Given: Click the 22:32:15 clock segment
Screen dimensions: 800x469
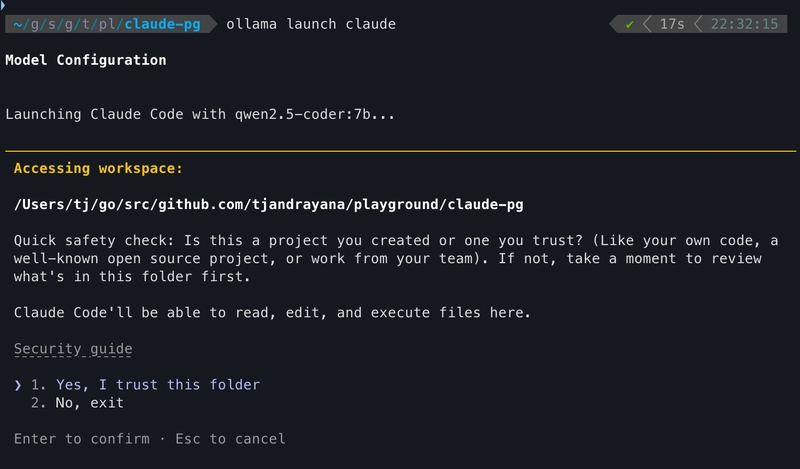Looking at the screenshot, I should click(743, 24).
